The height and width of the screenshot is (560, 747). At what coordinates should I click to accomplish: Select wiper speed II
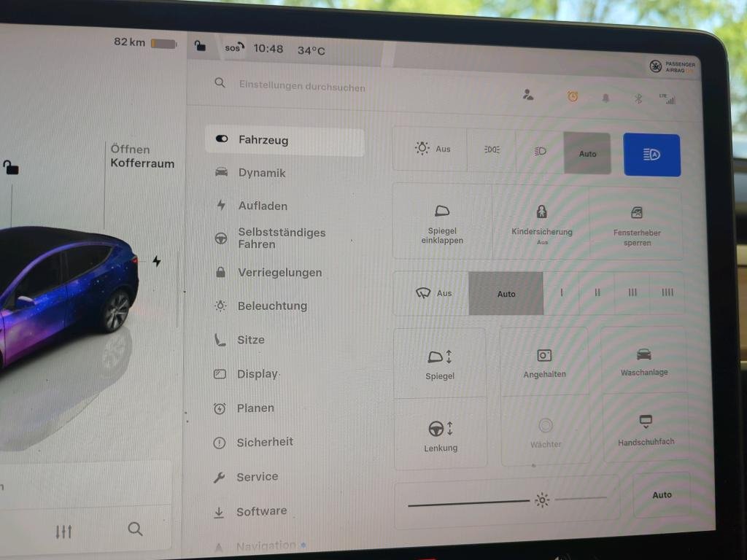pos(597,293)
